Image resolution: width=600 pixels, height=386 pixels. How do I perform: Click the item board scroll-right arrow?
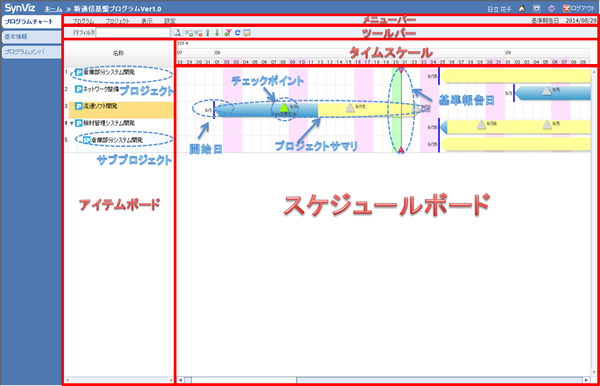[x=171, y=380]
